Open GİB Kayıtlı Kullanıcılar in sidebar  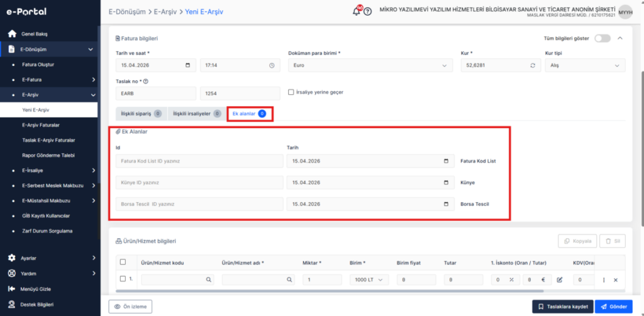(x=47, y=216)
